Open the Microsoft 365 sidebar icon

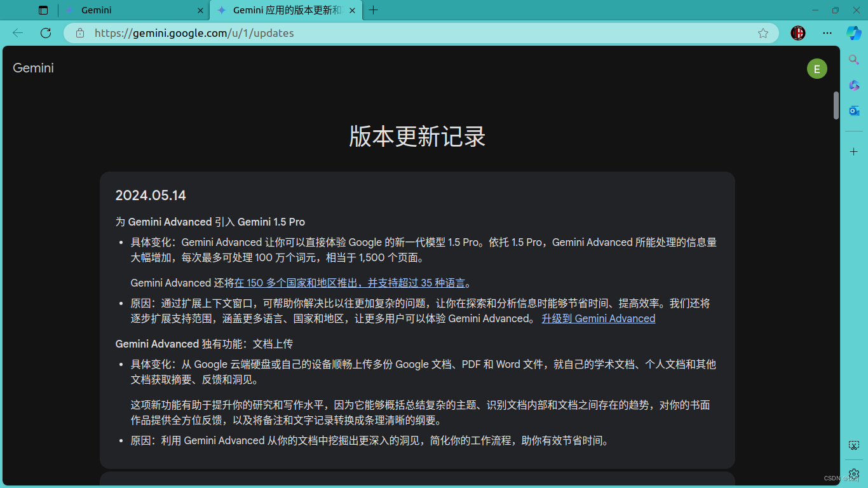point(854,85)
